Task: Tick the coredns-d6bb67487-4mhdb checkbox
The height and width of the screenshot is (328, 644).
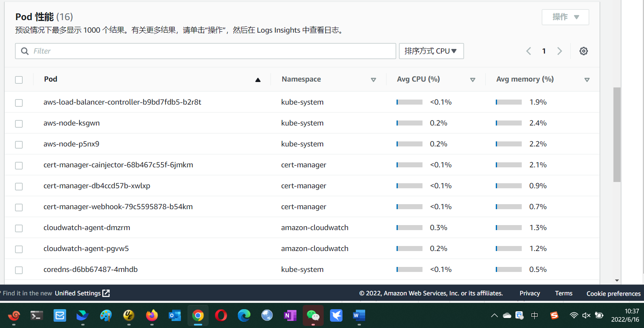Action: tap(19, 270)
